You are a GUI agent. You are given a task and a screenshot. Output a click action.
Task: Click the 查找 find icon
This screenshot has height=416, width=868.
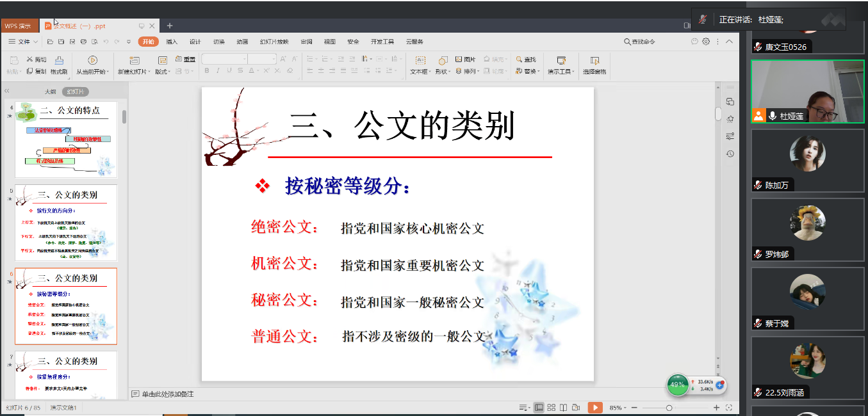[525, 60]
